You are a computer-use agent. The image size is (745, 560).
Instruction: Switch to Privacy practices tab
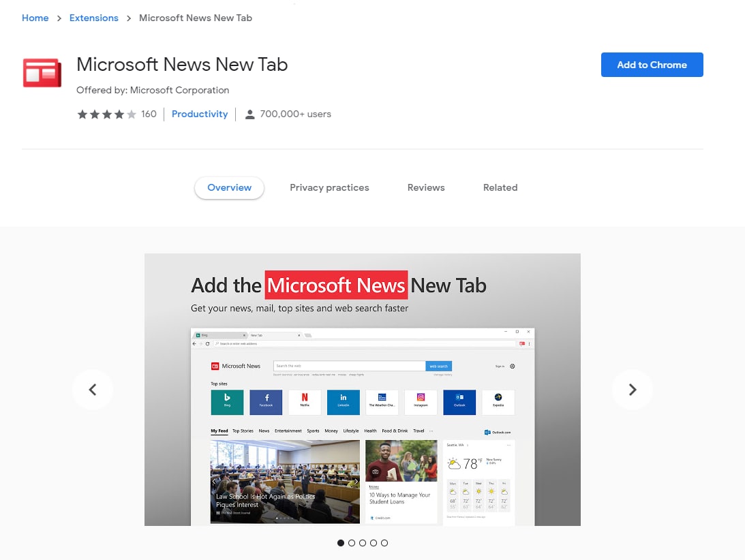pyautogui.click(x=329, y=187)
